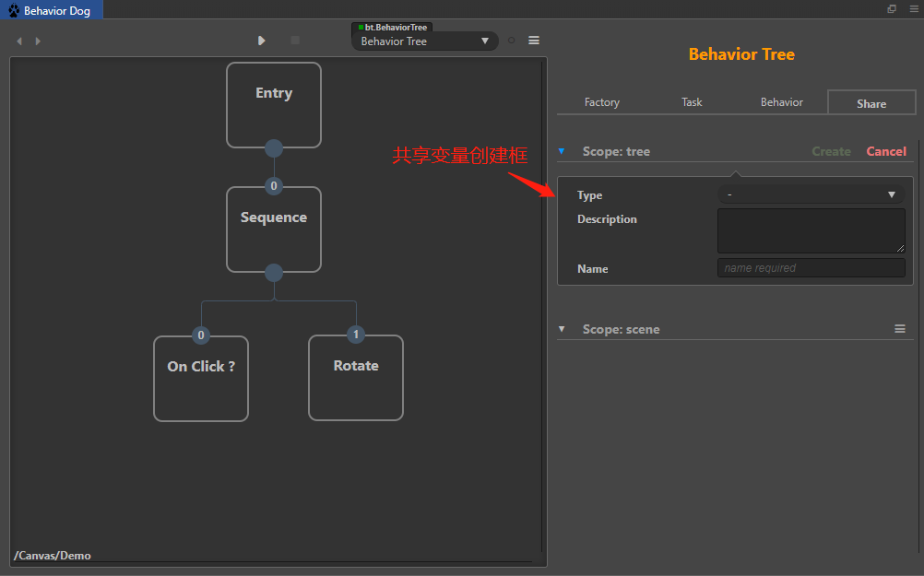
Task: Go back with the left arrow icon
Action: click(x=19, y=41)
